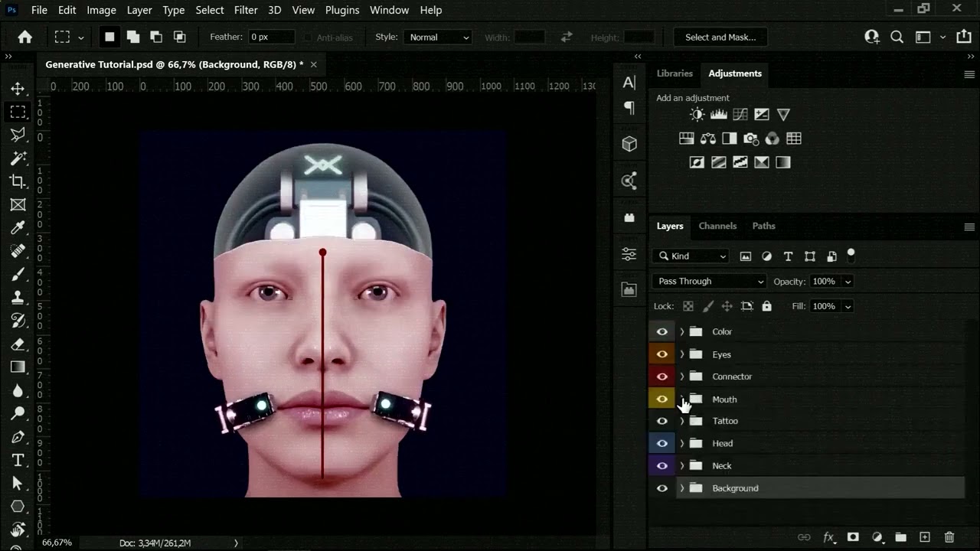Select the Horizontal Type tool
980x551 pixels.
pyautogui.click(x=18, y=460)
